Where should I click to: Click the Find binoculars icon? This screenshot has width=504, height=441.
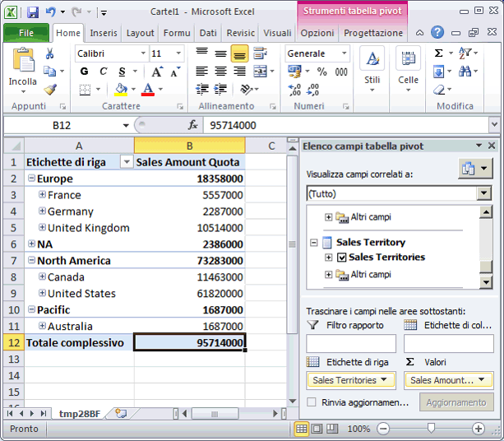click(x=465, y=71)
